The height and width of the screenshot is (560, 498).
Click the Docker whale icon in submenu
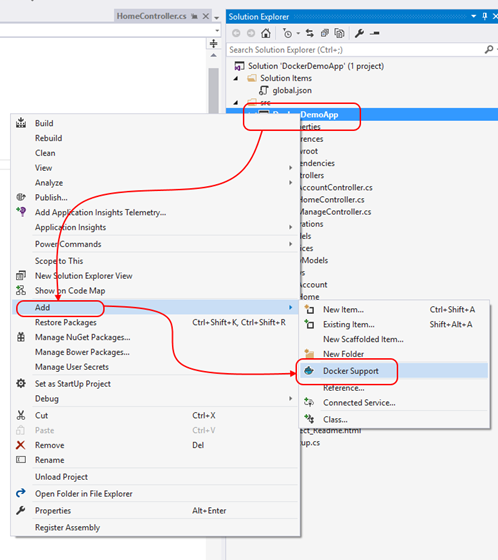[309, 371]
